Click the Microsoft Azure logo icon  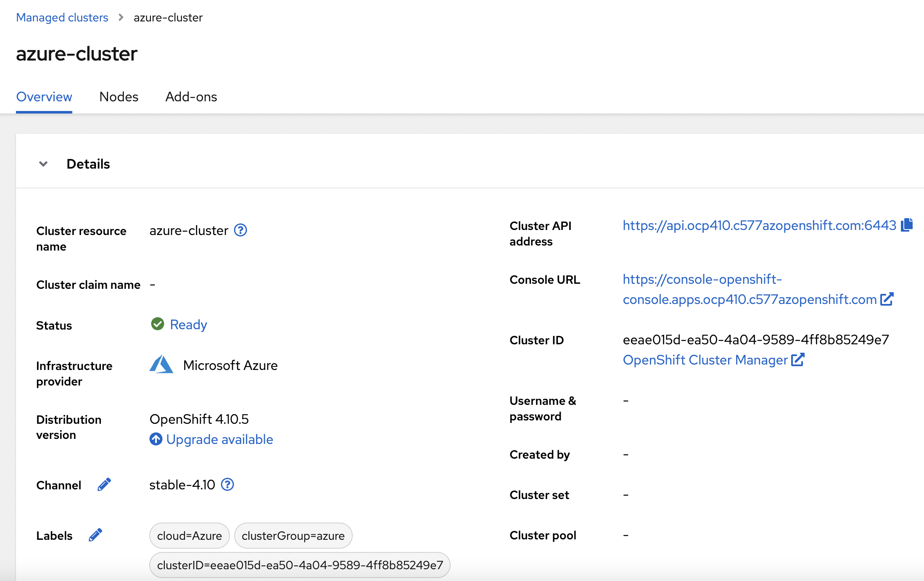click(x=161, y=364)
